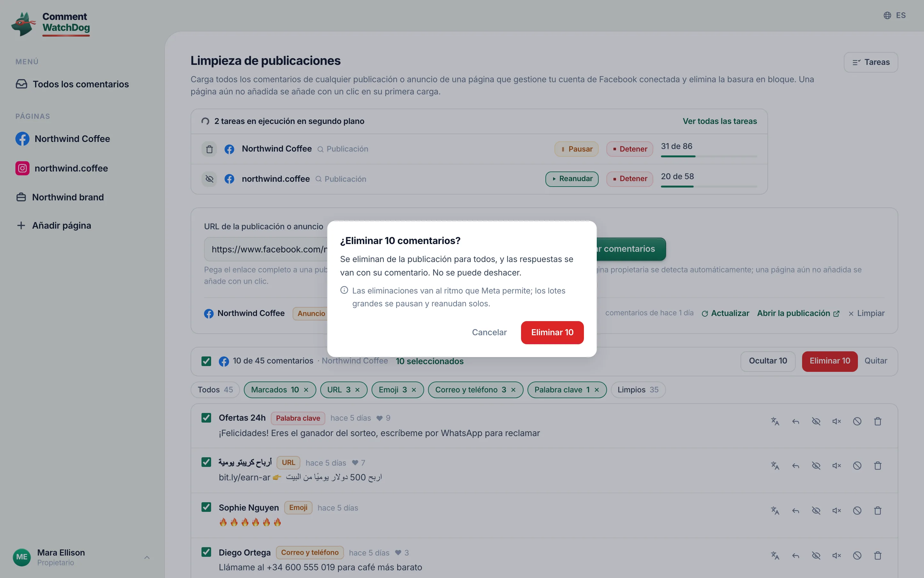Screen dimensions: 924x578
Task: Block Sophie Nguyen
Action: coord(857,511)
